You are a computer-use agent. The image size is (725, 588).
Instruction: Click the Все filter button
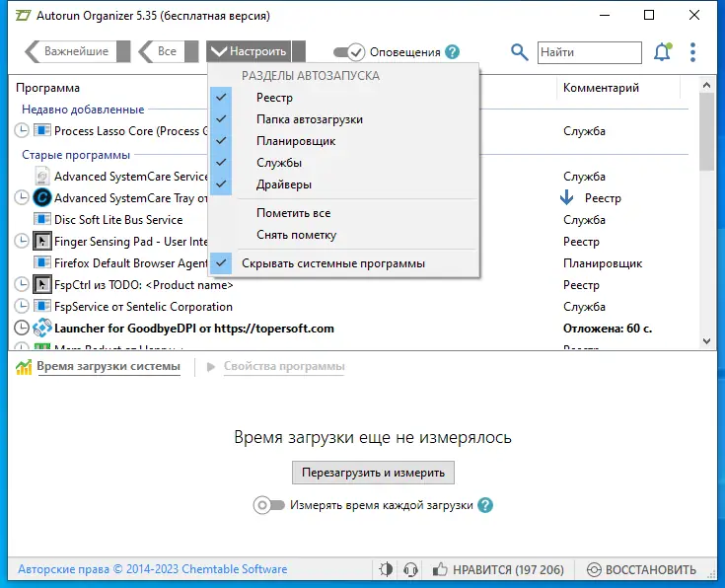(167, 51)
